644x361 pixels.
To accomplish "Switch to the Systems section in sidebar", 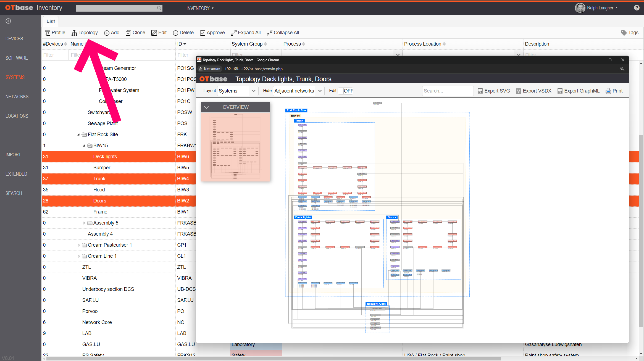I will pyautogui.click(x=15, y=77).
